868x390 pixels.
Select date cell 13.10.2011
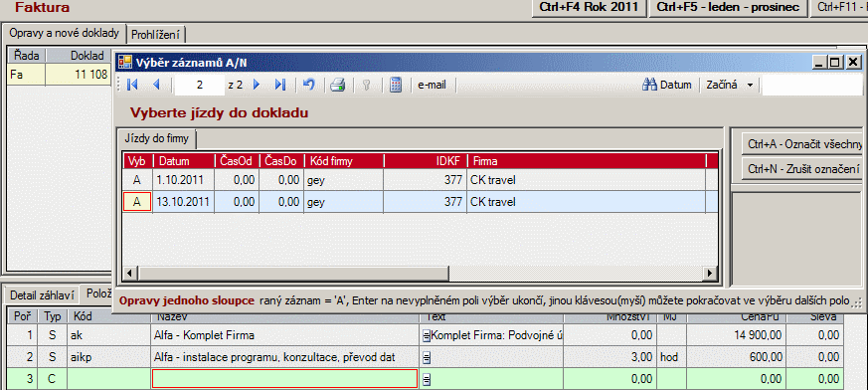tap(184, 202)
